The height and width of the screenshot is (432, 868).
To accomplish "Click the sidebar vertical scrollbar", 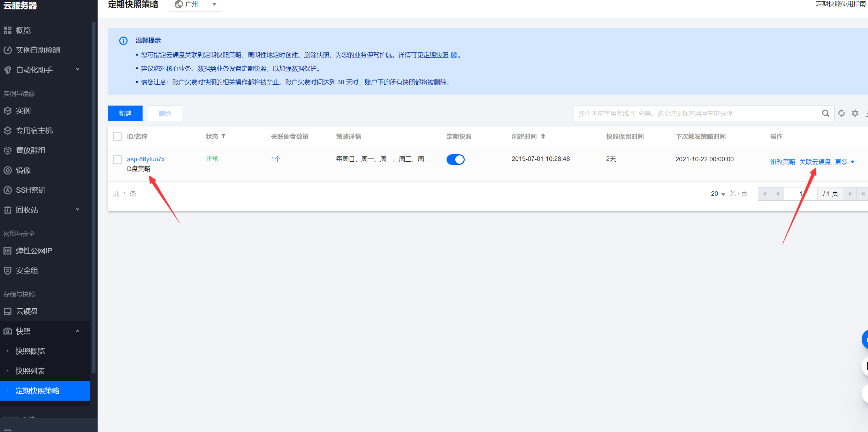I will tap(93, 195).
